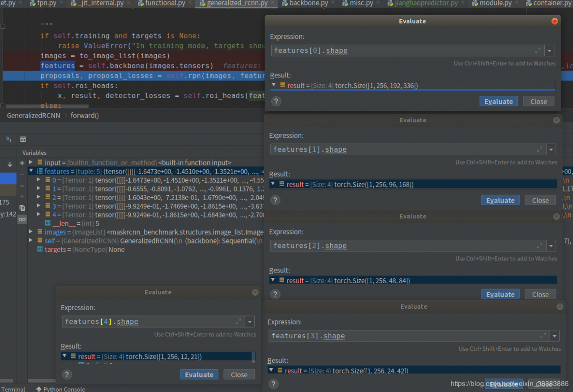Open history dropdown for features[3].shape expression

[x=555, y=336]
